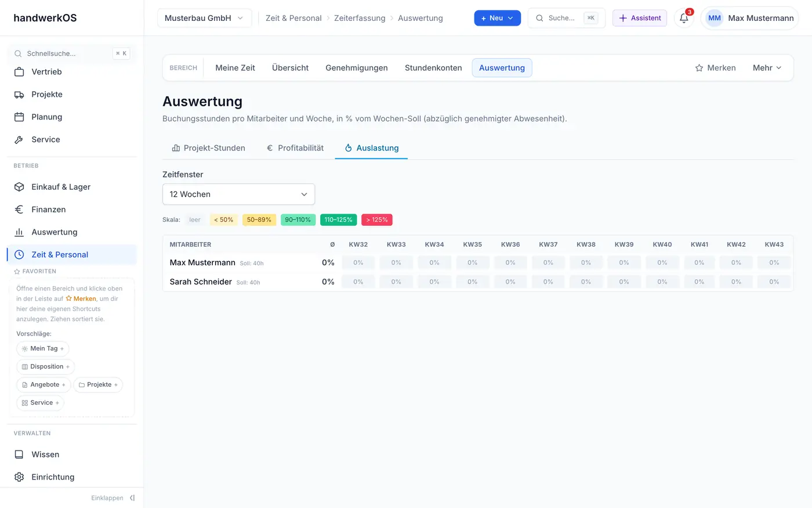Open the Assistent button
The height and width of the screenshot is (508, 812).
point(640,18)
